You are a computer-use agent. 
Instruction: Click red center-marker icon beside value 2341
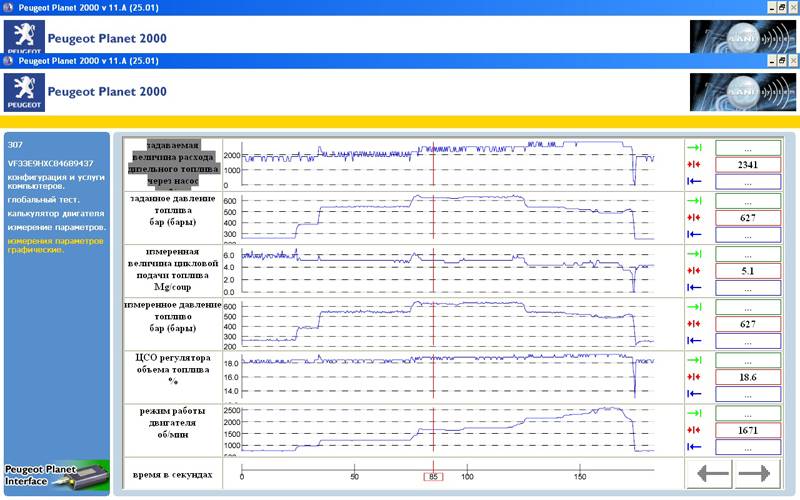point(692,164)
